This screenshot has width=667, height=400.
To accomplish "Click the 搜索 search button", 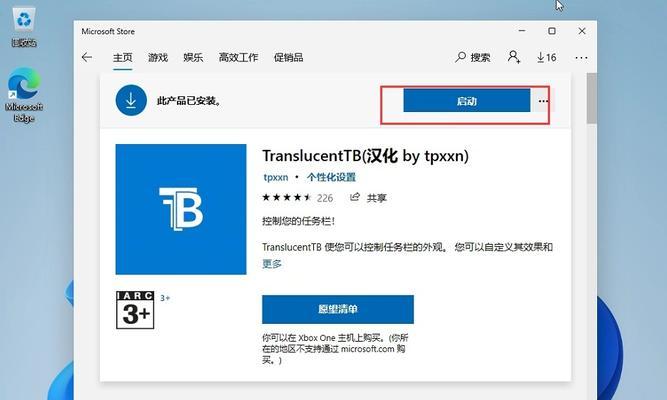I will point(473,57).
